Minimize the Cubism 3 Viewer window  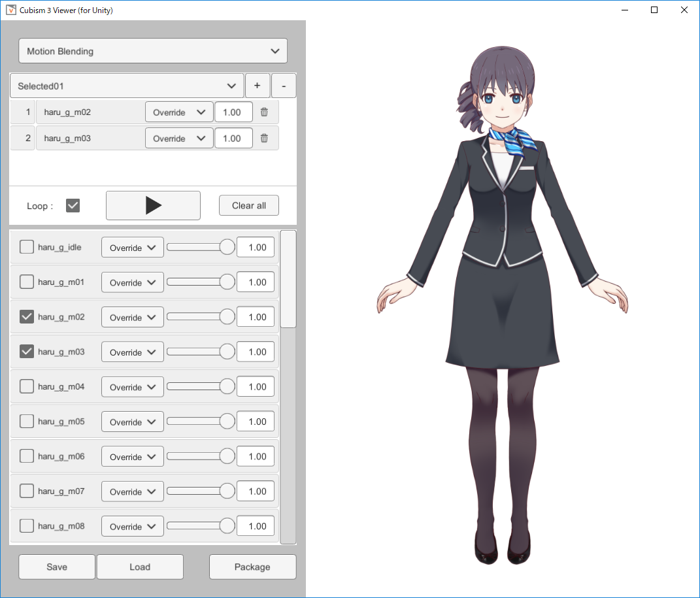(625, 10)
